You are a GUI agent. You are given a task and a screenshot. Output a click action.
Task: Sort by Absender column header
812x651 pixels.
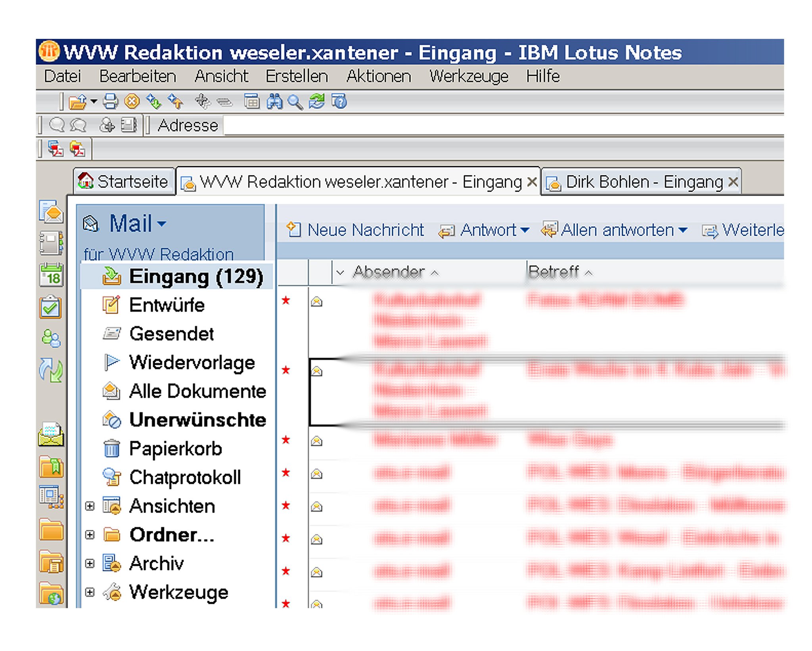click(x=389, y=272)
